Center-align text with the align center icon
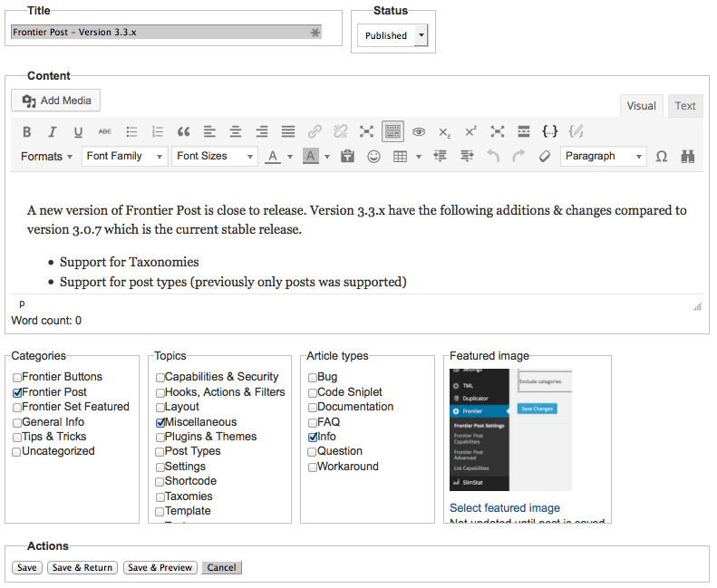Screen dimensions: 717x588 236,131
